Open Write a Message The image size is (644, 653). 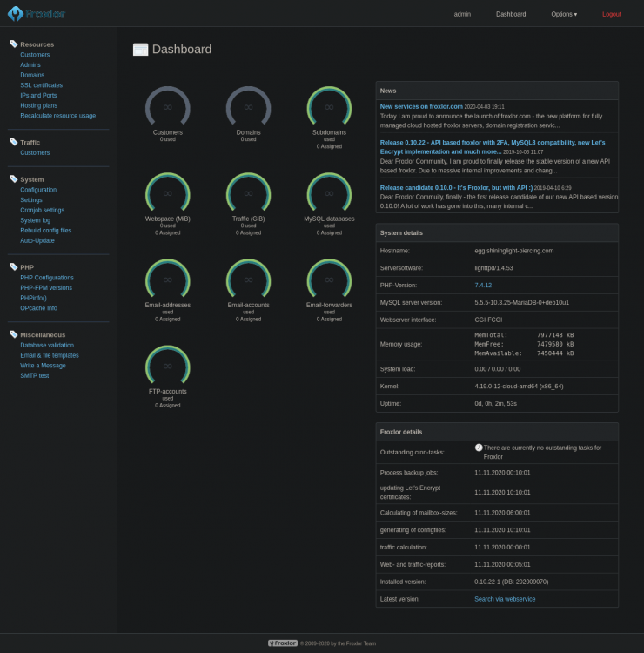(43, 365)
